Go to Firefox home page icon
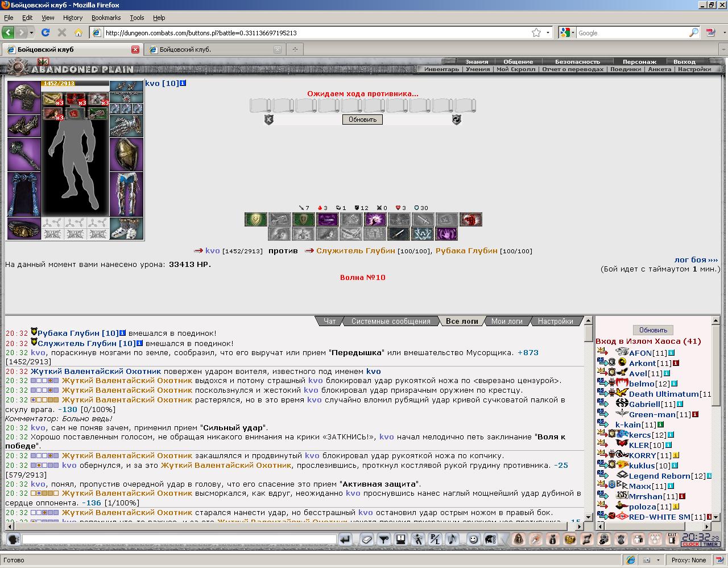Viewport: 728px width, 568px height. (x=78, y=32)
